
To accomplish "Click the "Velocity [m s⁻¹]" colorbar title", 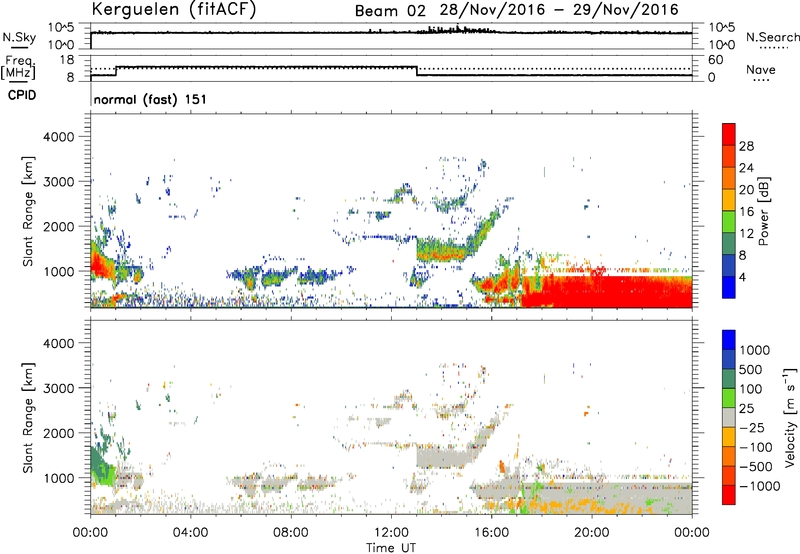I will 790,418.
